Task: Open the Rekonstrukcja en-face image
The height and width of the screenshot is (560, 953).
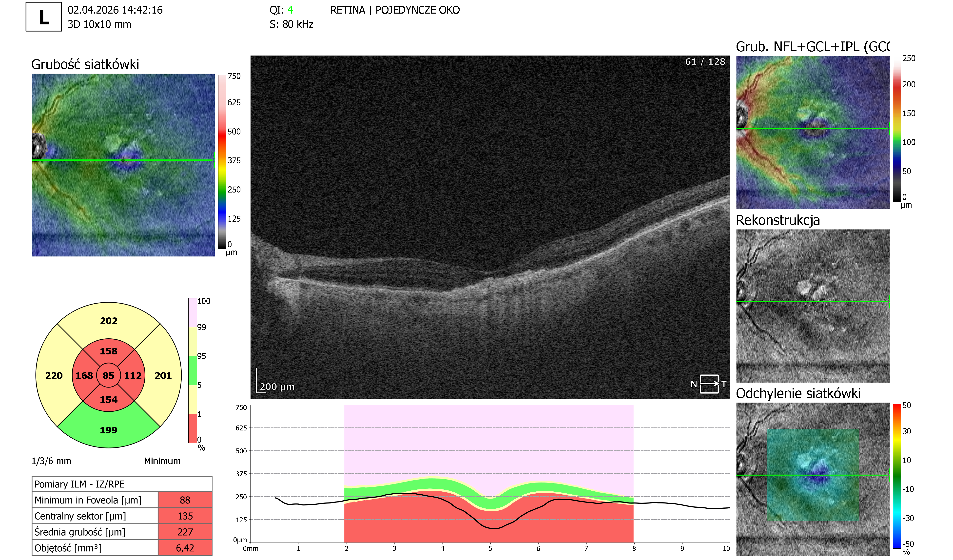Action: pyautogui.click(x=813, y=306)
